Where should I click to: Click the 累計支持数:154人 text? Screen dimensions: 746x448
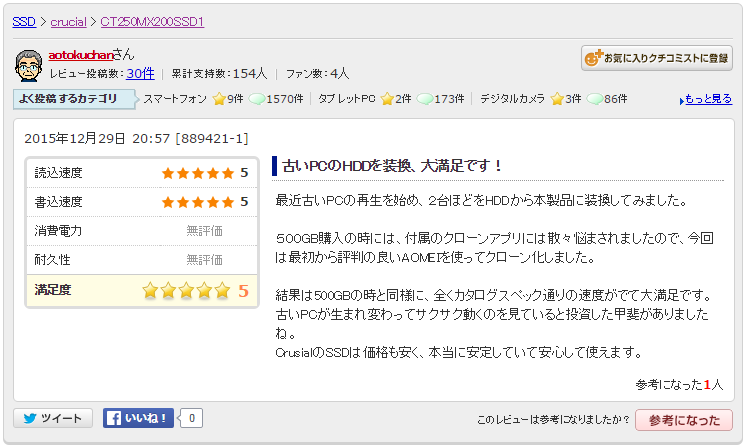point(219,74)
